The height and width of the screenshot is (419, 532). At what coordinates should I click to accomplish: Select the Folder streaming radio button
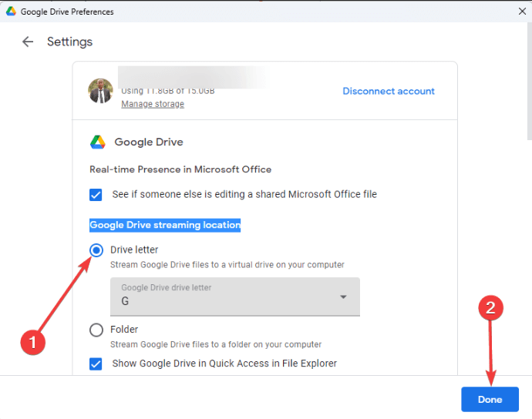[96, 330]
